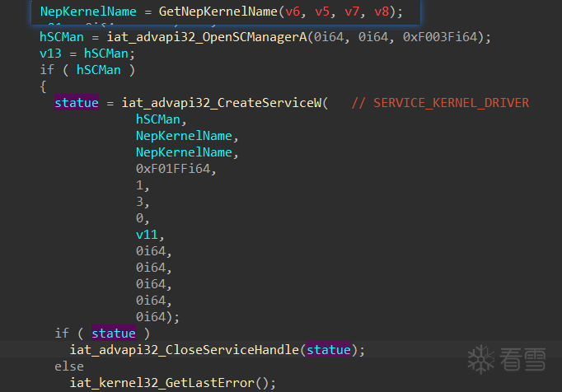Click first NepKernelName argument of CreateServiceW
Screen dimensions: 562x392
[x=184, y=136]
